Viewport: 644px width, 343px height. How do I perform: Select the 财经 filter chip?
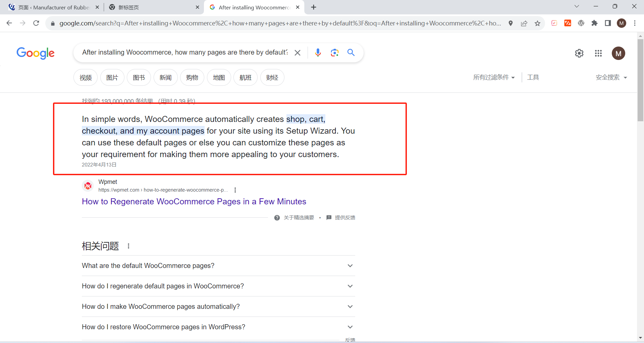pos(272,78)
